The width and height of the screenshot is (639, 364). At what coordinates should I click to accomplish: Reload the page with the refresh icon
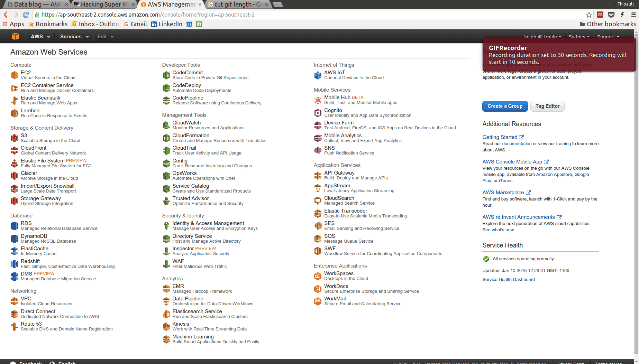tap(26, 15)
